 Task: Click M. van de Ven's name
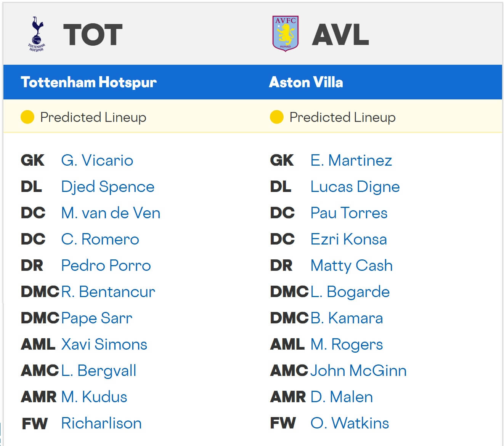click(x=111, y=213)
